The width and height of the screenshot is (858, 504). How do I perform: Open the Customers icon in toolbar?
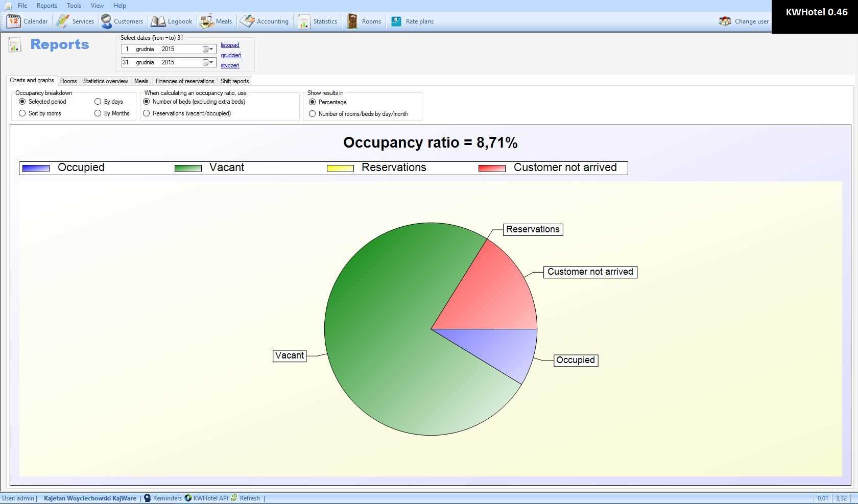(106, 21)
